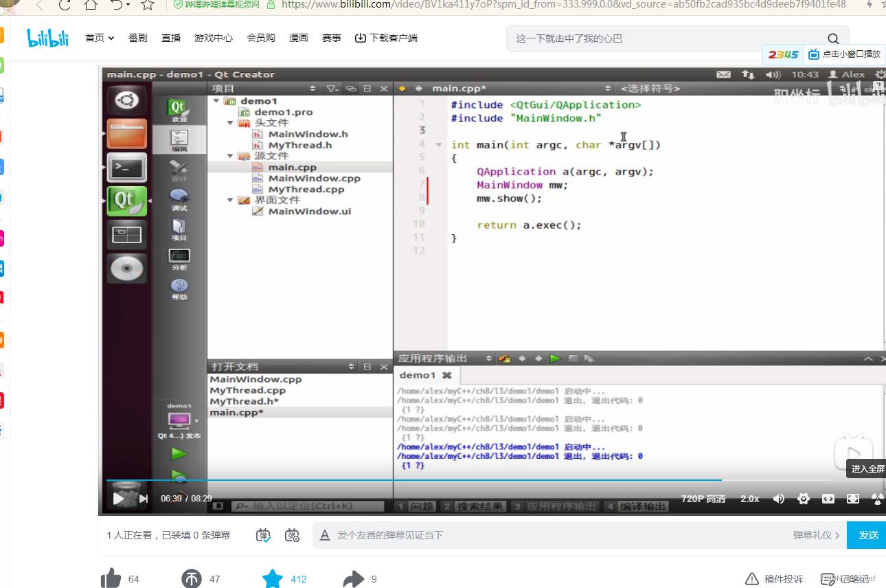Screen dimensions: 886x588
Task: Click the run icon in output toolbar
Action: (x=555, y=359)
